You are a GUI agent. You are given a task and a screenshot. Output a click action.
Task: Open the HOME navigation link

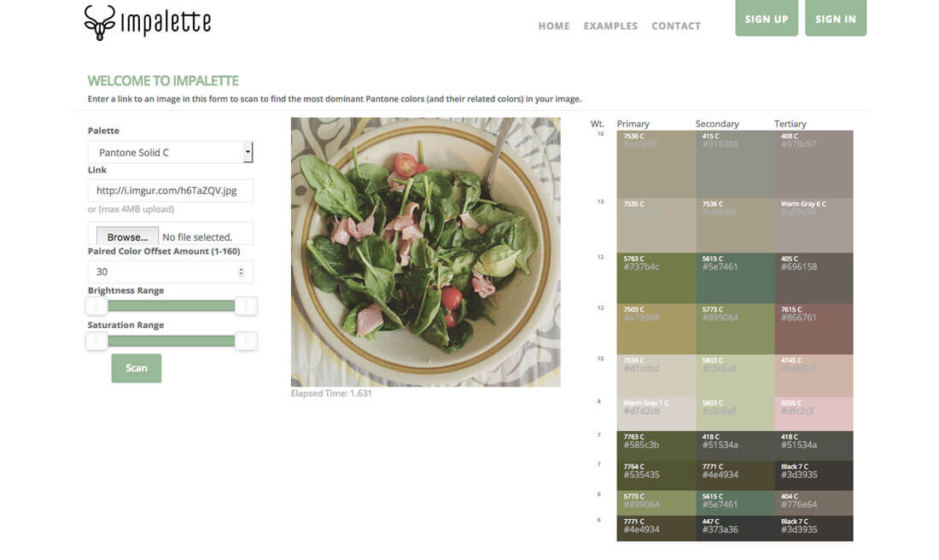pyautogui.click(x=554, y=26)
